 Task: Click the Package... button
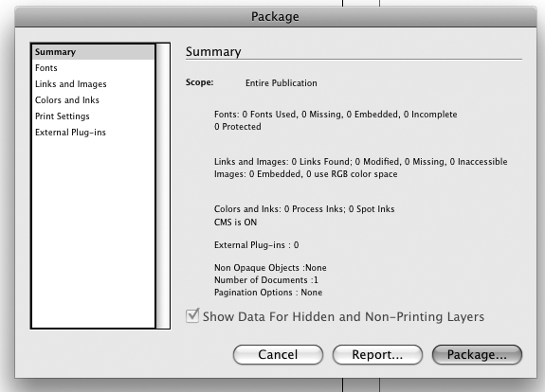[x=477, y=354]
